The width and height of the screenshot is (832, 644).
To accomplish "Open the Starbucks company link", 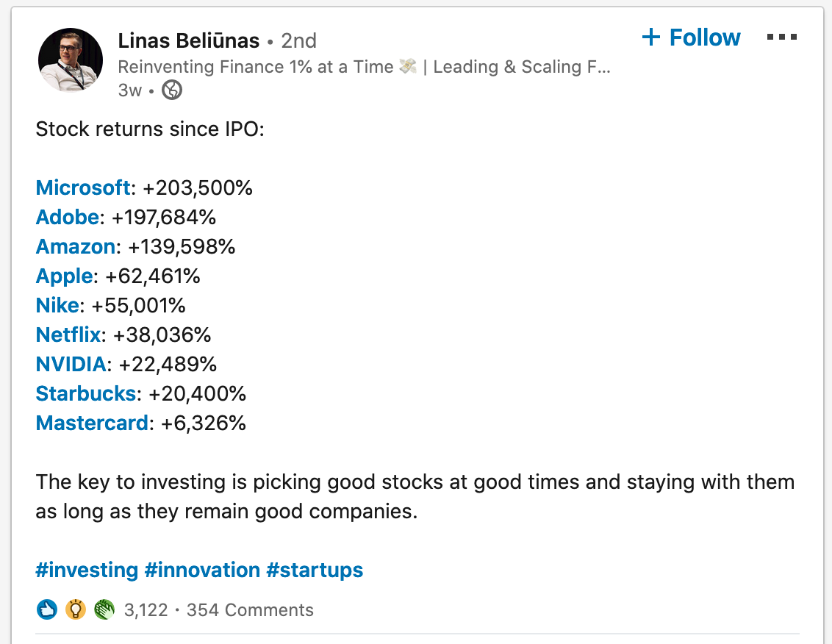I will [86, 393].
